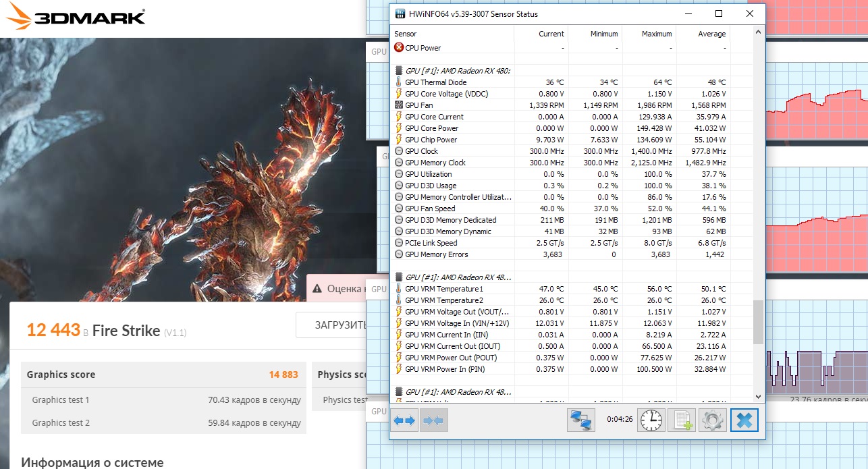
Task: Click the red error icon beside CPU Power
Action: [x=399, y=48]
